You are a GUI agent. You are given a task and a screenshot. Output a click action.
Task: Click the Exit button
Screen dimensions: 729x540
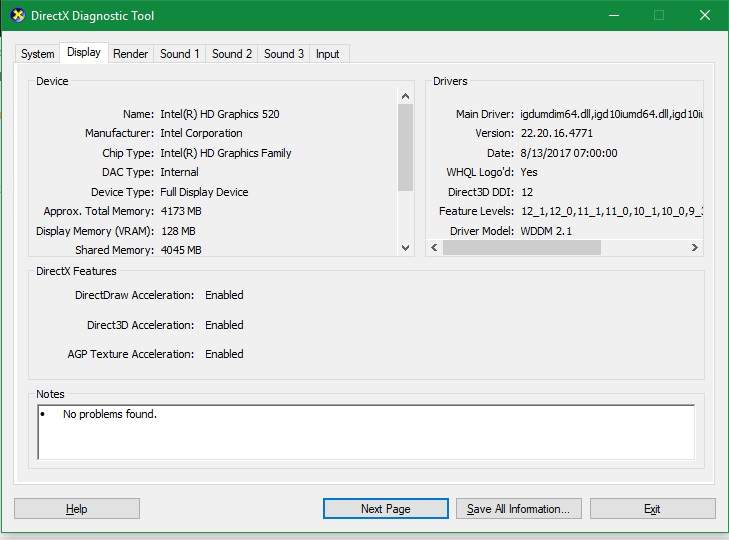pyautogui.click(x=652, y=508)
